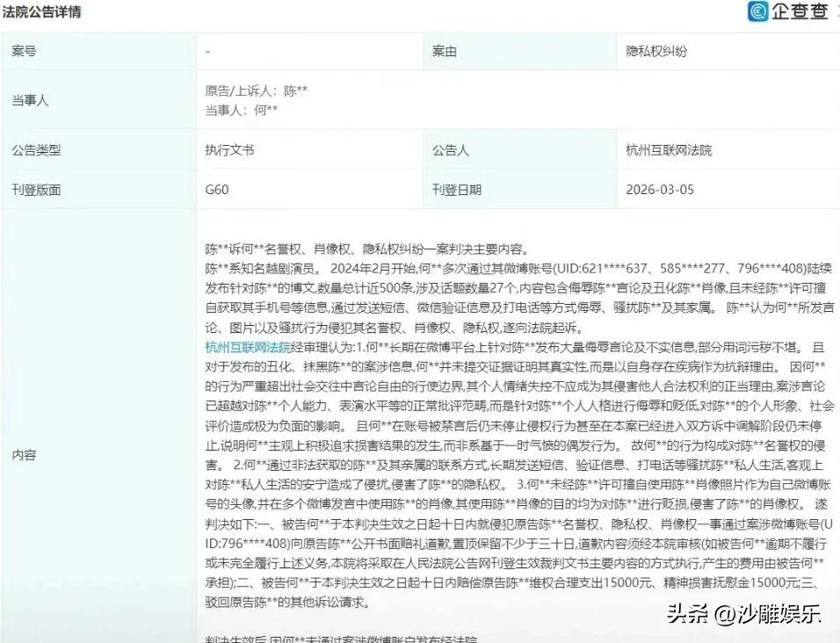The image size is (840, 643).
Task: Select the 公告人 label
Action: click(451, 150)
